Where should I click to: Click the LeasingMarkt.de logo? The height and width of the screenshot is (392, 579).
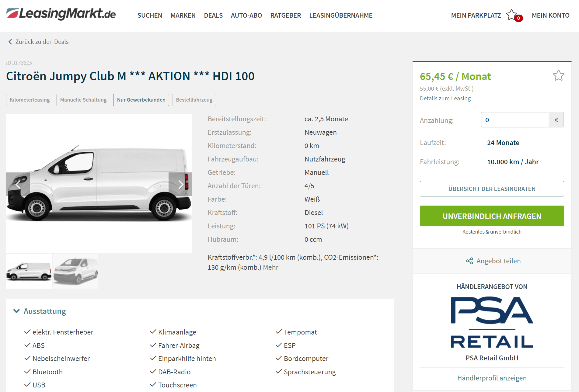click(x=61, y=14)
